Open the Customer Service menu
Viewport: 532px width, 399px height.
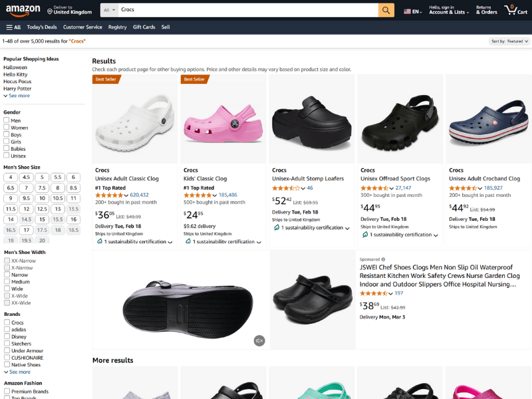84,27
